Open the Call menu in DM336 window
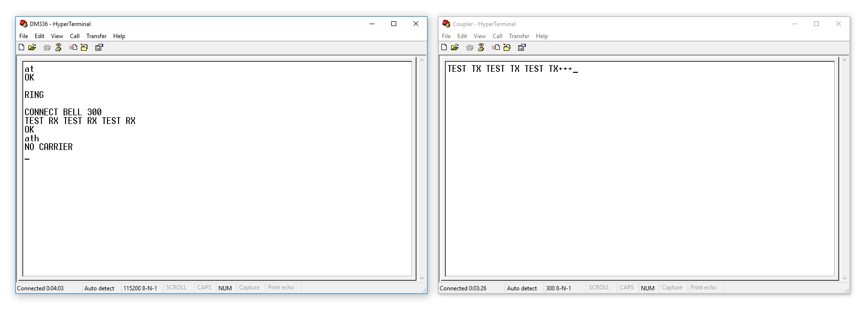The width and height of the screenshot is (868, 313). point(75,36)
